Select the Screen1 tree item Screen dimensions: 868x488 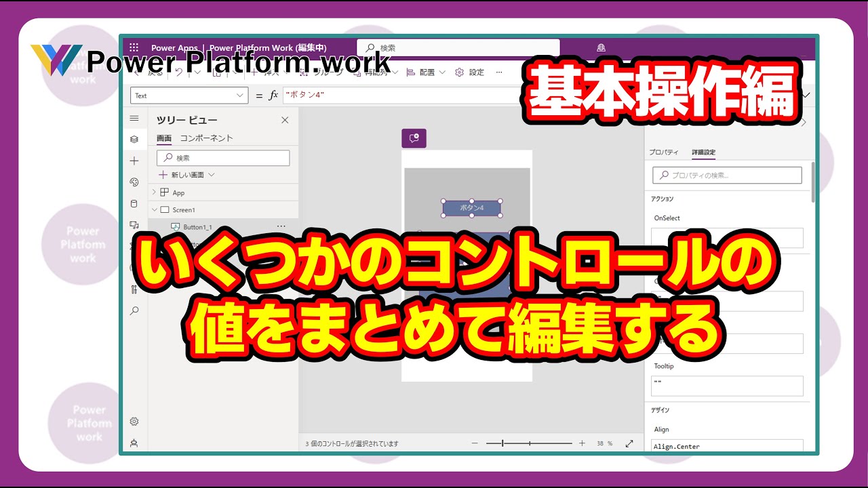point(223,210)
